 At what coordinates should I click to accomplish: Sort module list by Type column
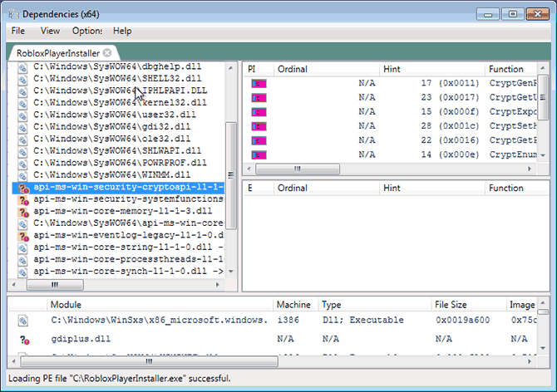click(375, 305)
